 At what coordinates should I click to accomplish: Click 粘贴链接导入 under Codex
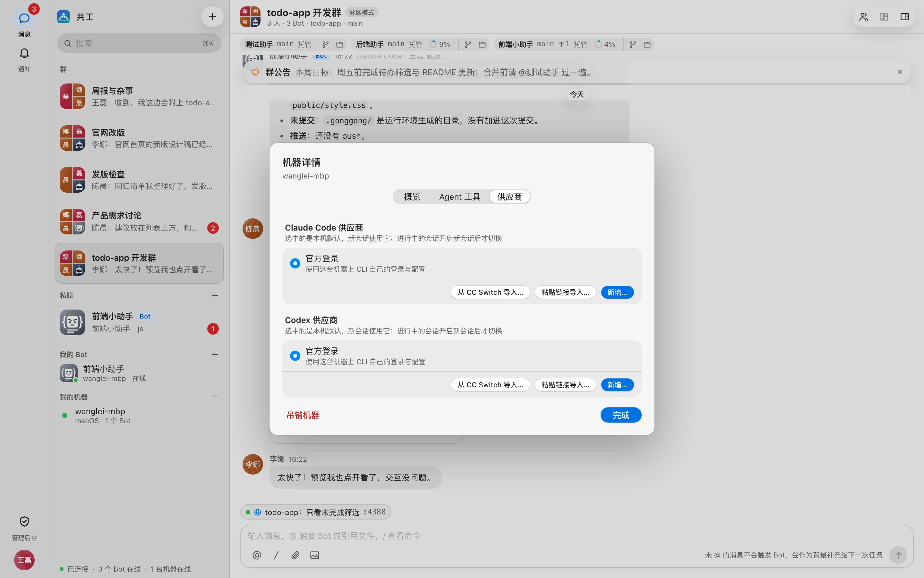(565, 385)
